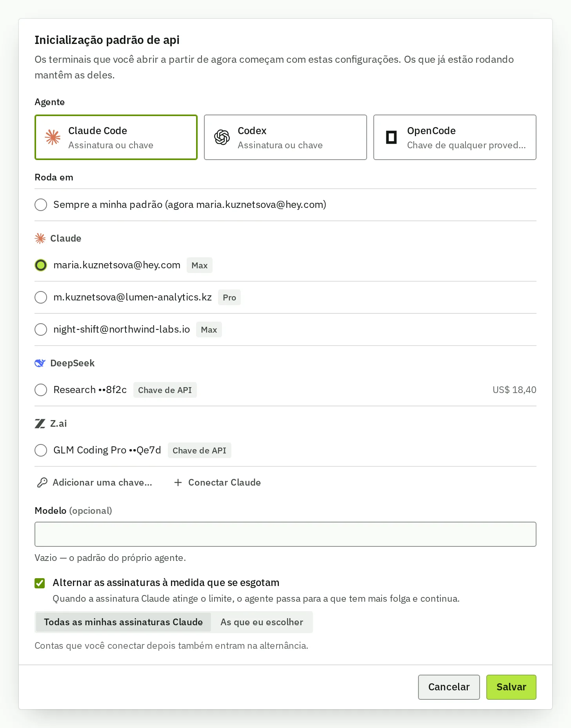Click the Claude Code starburst icon
Viewport: 571px width, 728px height.
coord(53,137)
